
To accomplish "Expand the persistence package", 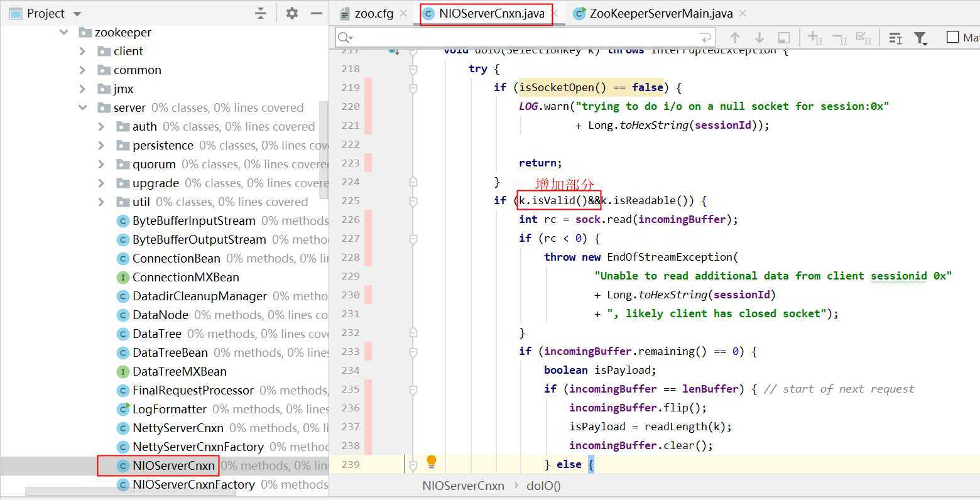I will [101, 145].
